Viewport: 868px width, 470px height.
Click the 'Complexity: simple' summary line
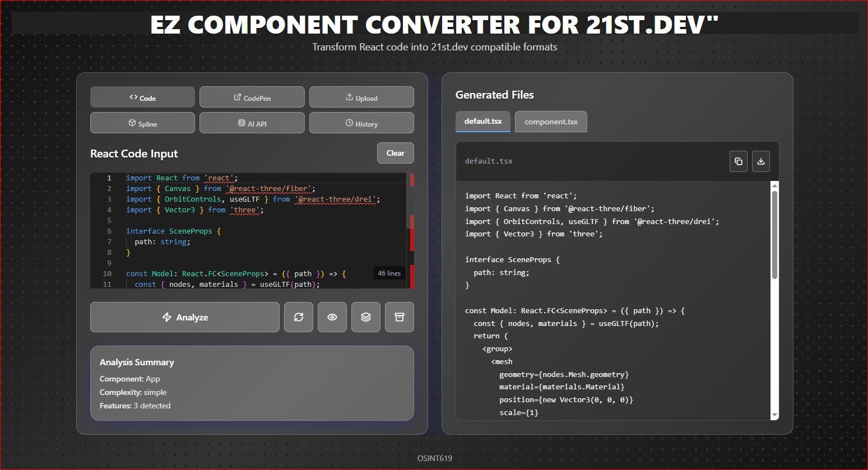pos(133,392)
